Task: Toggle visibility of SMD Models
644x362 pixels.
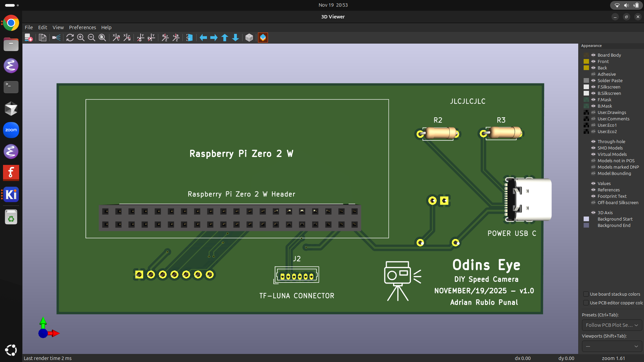Action: point(593,148)
